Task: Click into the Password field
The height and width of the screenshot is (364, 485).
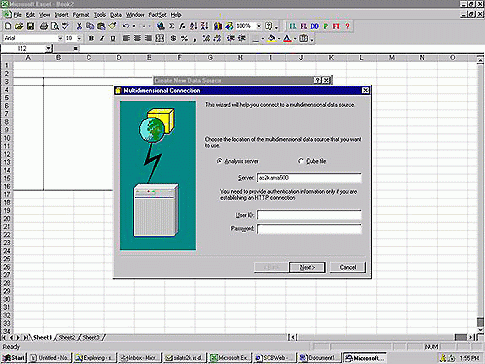Action: coord(309,229)
